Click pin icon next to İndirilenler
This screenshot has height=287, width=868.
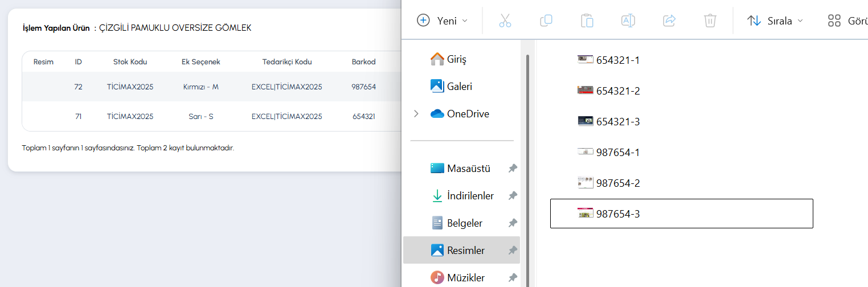(x=513, y=196)
